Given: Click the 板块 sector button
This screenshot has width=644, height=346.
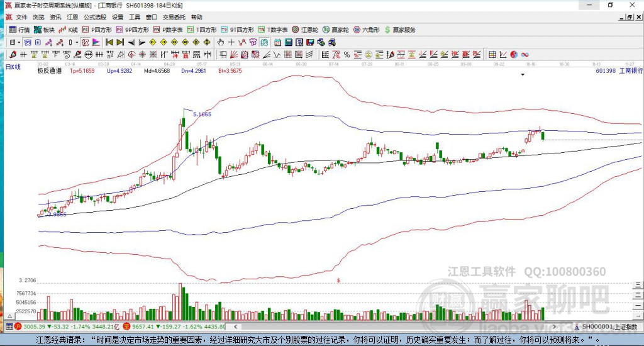Looking at the screenshot, I should pyautogui.click(x=44, y=30).
